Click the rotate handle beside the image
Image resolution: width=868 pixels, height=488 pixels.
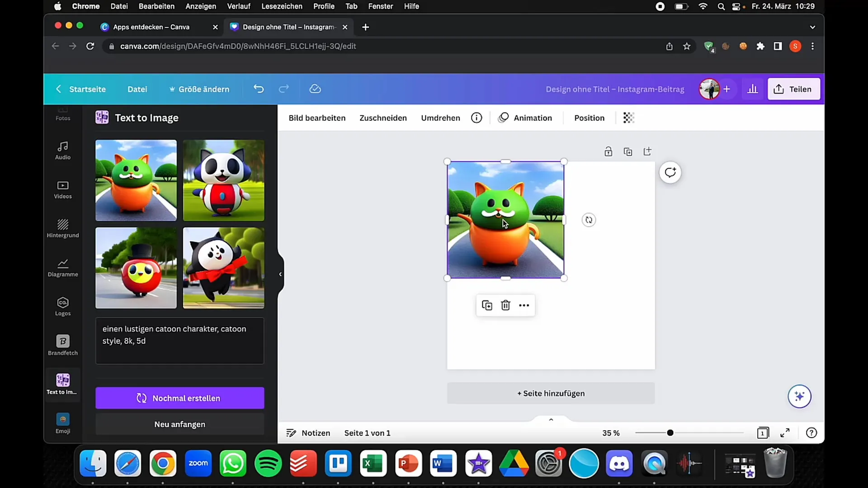pyautogui.click(x=589, y=220)
